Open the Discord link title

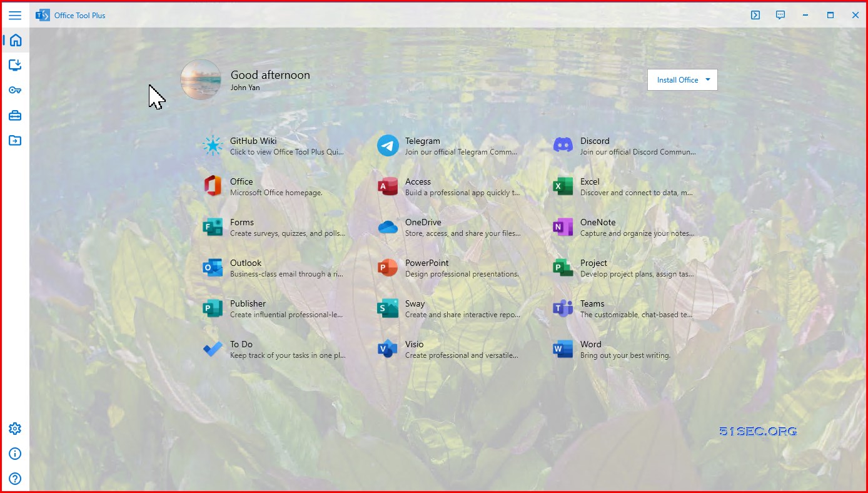tap(595, 141)
